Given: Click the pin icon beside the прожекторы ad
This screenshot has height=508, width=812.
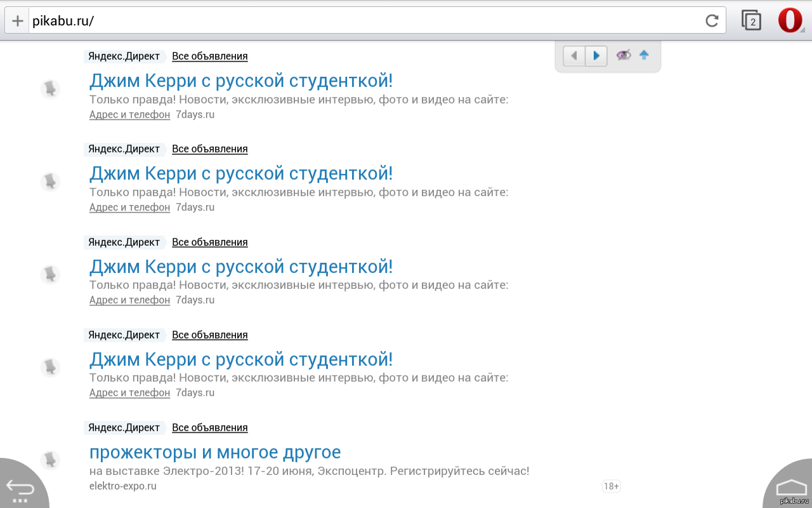Looking at the screenshot, I should 50,460.
